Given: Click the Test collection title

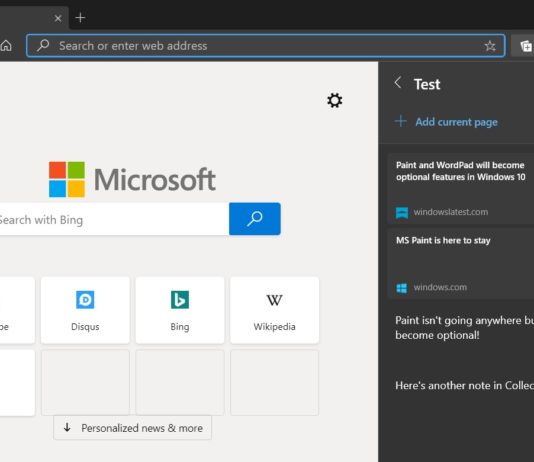Looking at the screenshot, I should pos(427,84).
